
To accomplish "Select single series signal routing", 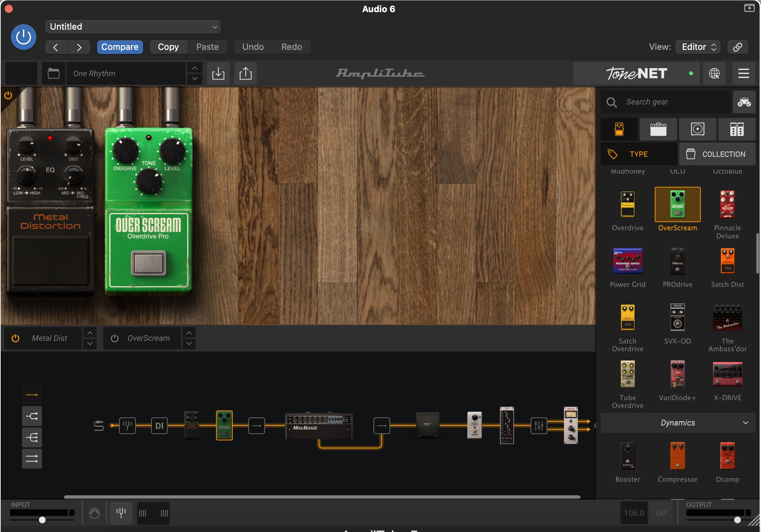I will coord(32,395).
